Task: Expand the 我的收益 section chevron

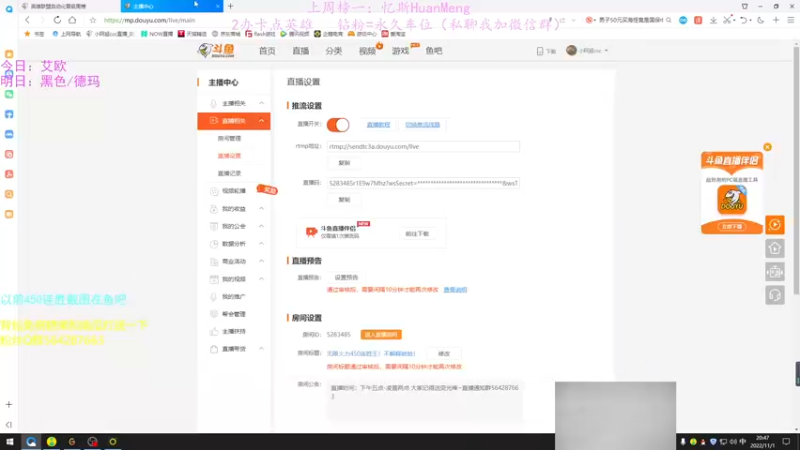Action: [261, 209]
